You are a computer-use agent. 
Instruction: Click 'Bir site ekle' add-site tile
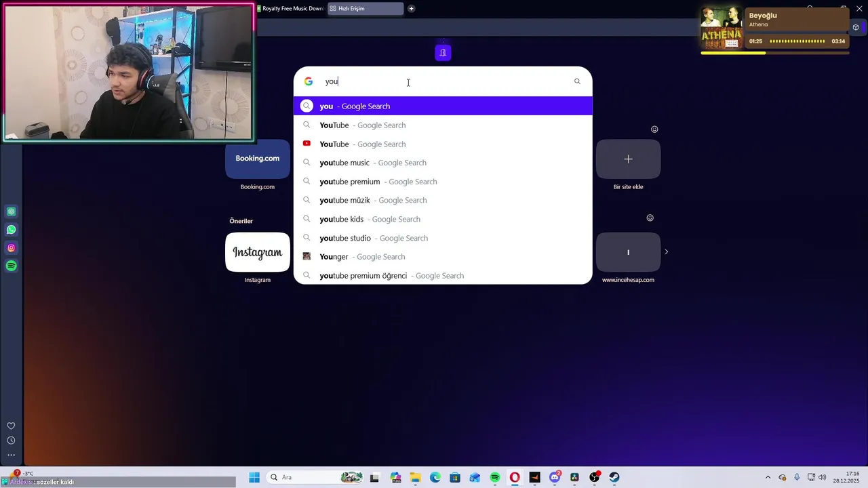pyautogui.click(x=628, y=159)
